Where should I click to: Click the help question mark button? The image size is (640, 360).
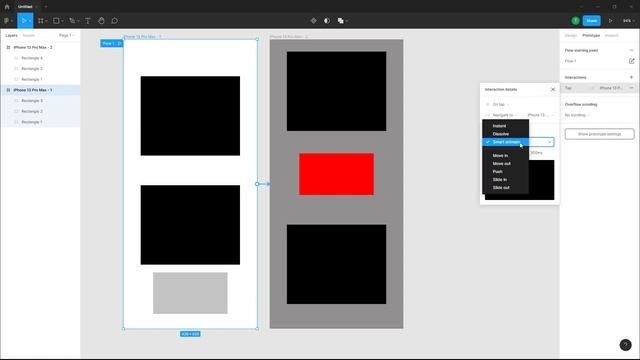tap(625, 345)
